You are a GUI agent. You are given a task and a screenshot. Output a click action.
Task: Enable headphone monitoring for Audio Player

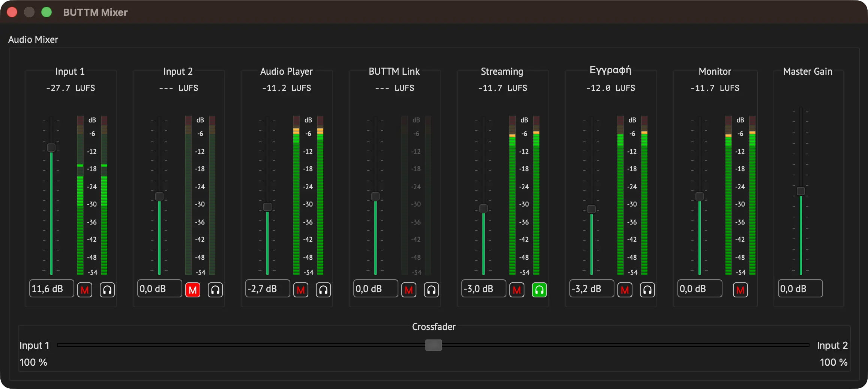(323, 290)
